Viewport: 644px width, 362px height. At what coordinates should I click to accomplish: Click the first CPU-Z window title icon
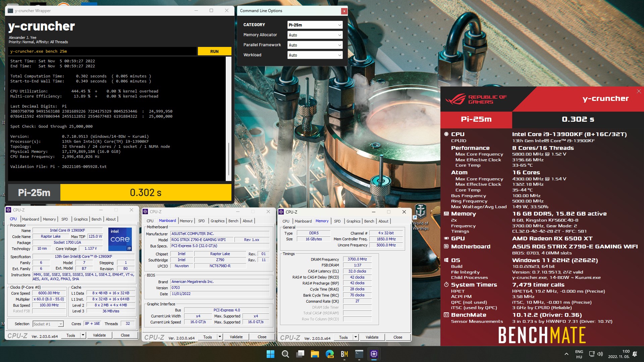pos(9,210)
